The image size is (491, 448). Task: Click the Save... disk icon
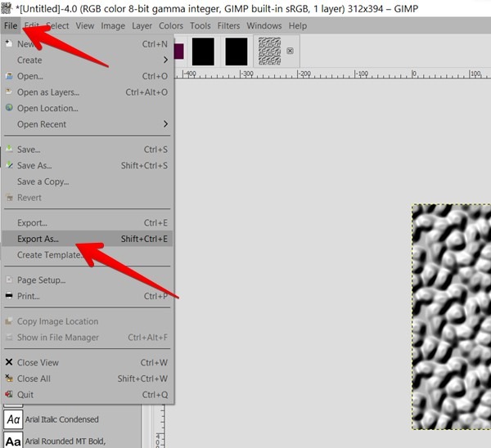9,149
